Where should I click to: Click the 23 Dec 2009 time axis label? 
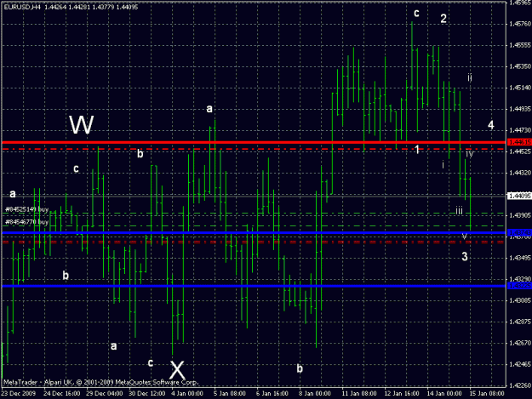19,394
